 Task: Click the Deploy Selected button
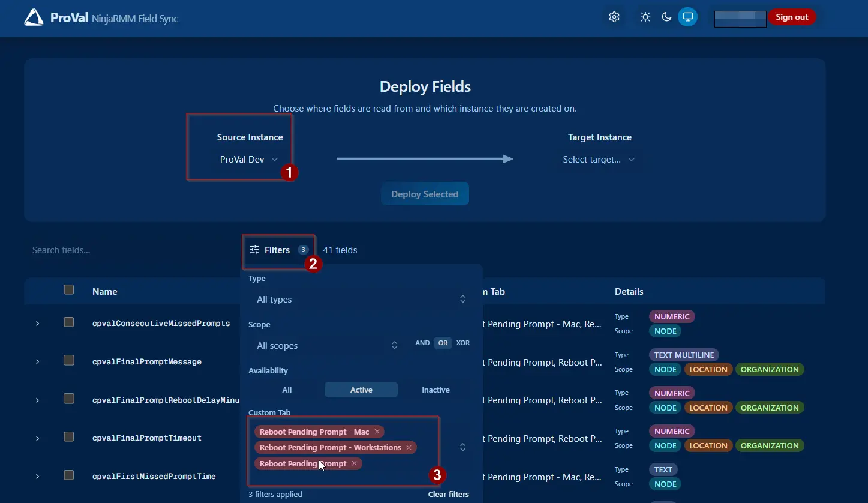pos(425,194)
